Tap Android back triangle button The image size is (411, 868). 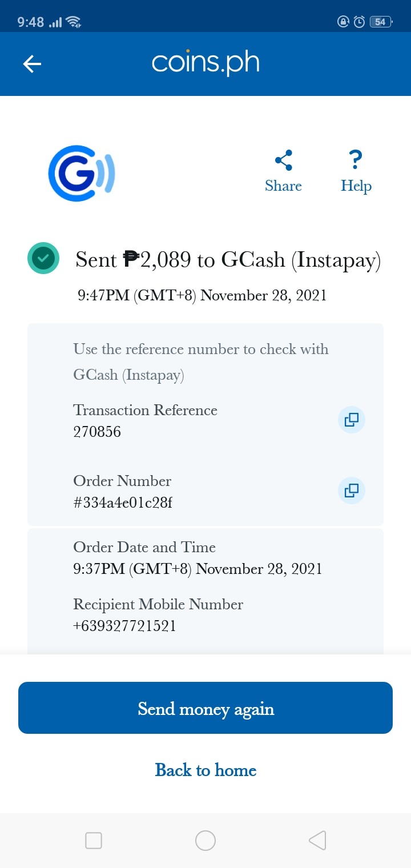[317, 841]
